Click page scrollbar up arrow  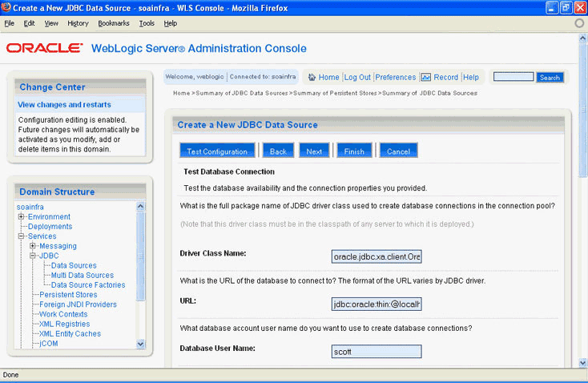coord(582,38)
